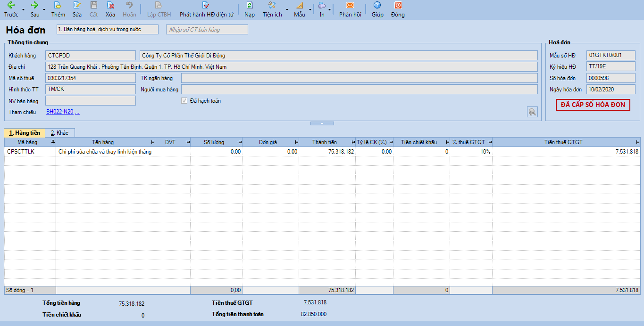This screenshot has width=644, height=326.
Task: Add a new invoice with Thêm
Action: click(x=58, y=9)
